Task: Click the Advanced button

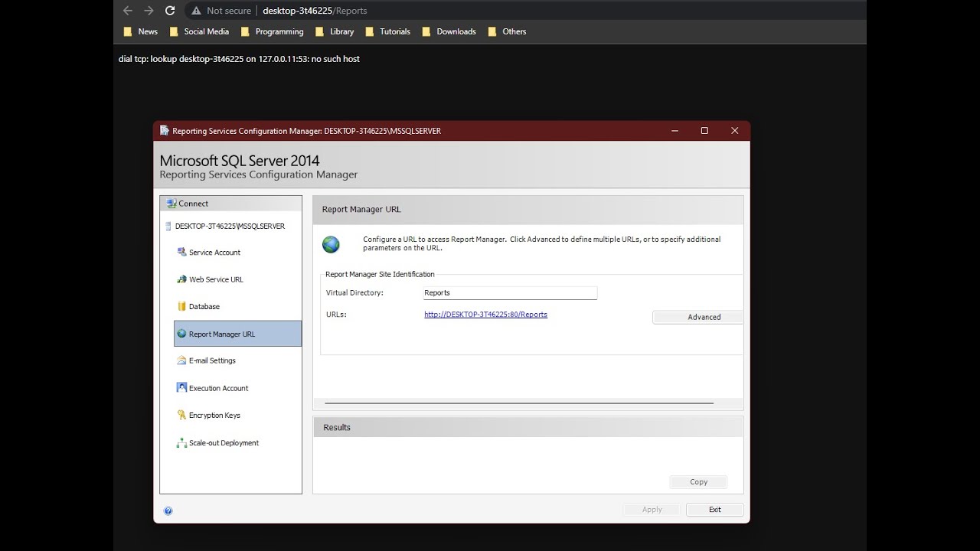Action: tap(697, 317)
